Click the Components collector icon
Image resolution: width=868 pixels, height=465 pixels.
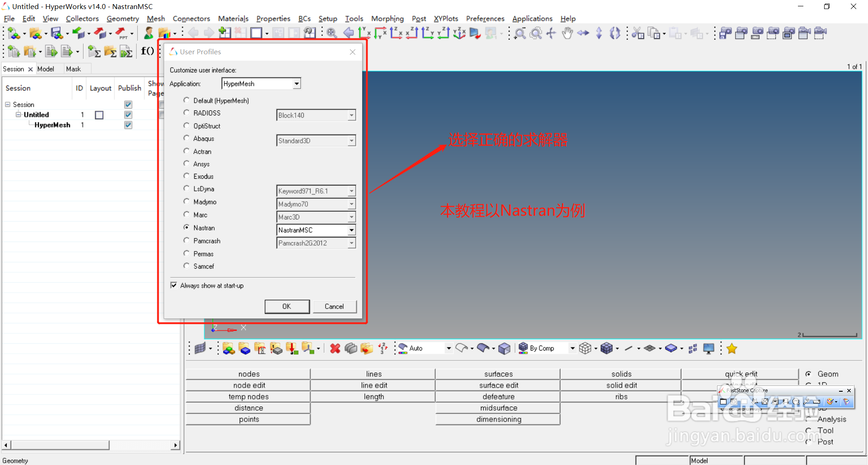(228, 348)
